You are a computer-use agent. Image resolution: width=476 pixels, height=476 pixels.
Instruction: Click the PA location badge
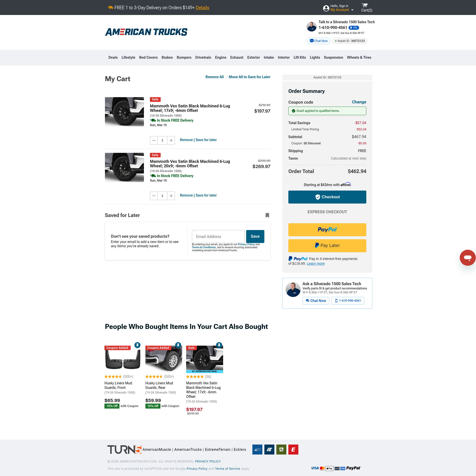(354, 28)
